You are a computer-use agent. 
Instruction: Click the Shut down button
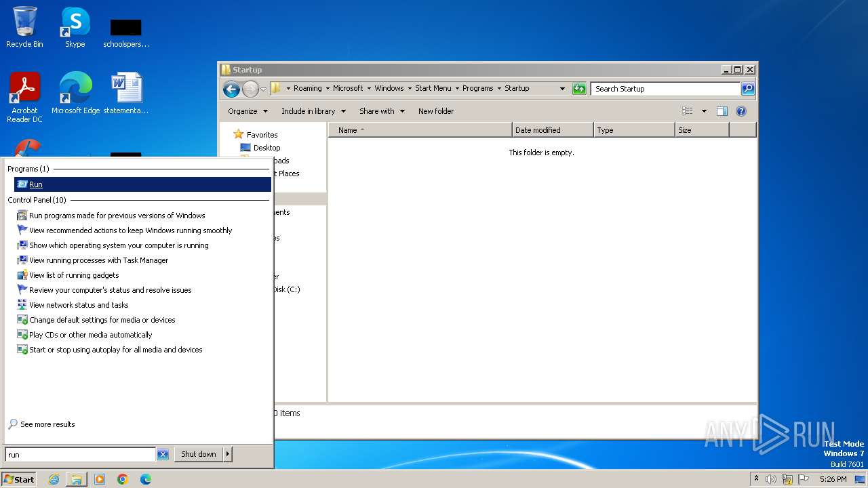[x=199, y=455]
